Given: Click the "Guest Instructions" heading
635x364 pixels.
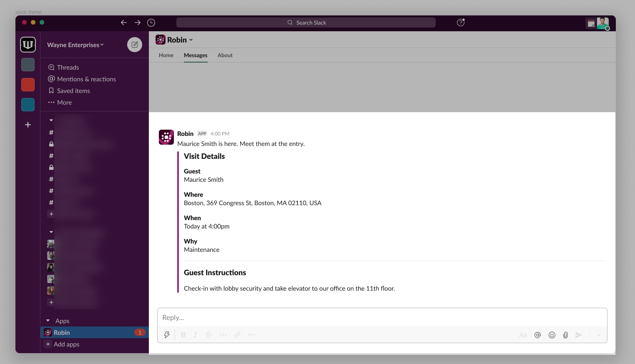Looking at the screenshot, I should [215, 273].
